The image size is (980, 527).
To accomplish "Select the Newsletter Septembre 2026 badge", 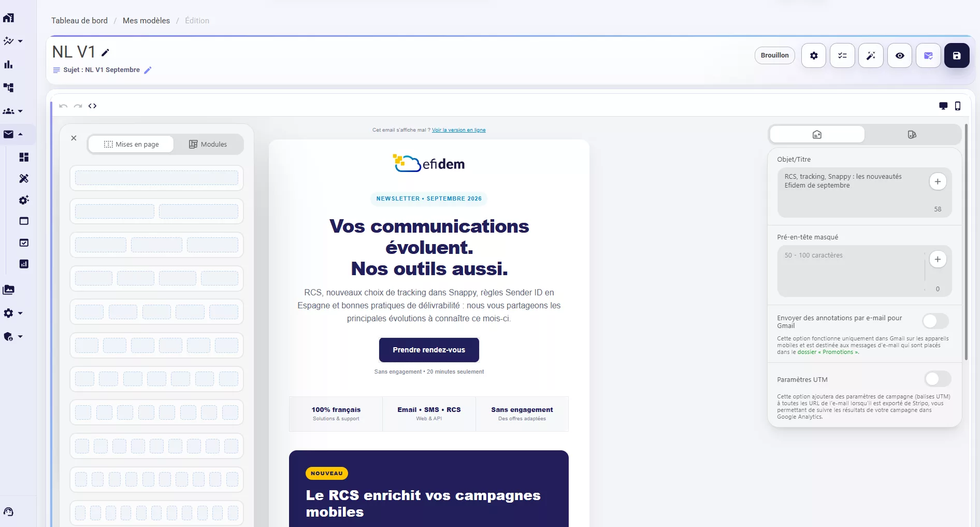I will coord(429,198).
